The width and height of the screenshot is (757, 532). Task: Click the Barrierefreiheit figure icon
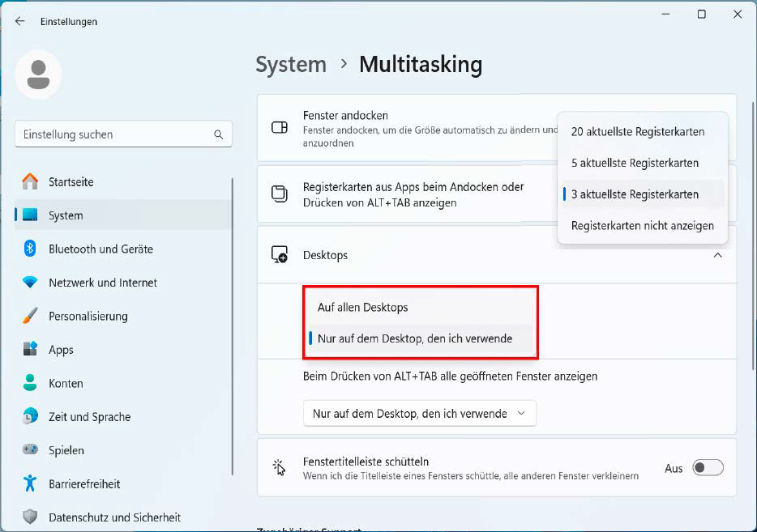pos(30,483)
